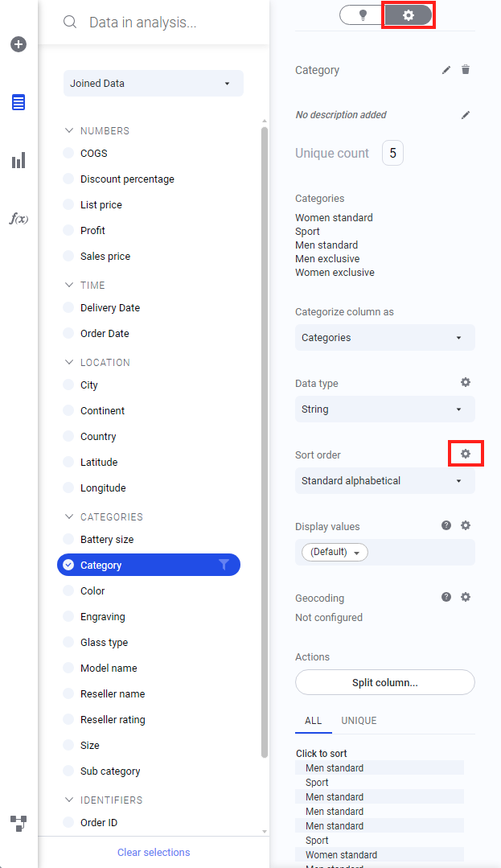501x868 pixels.
Task: Show help for Geocoding
Action: [446, 597]
